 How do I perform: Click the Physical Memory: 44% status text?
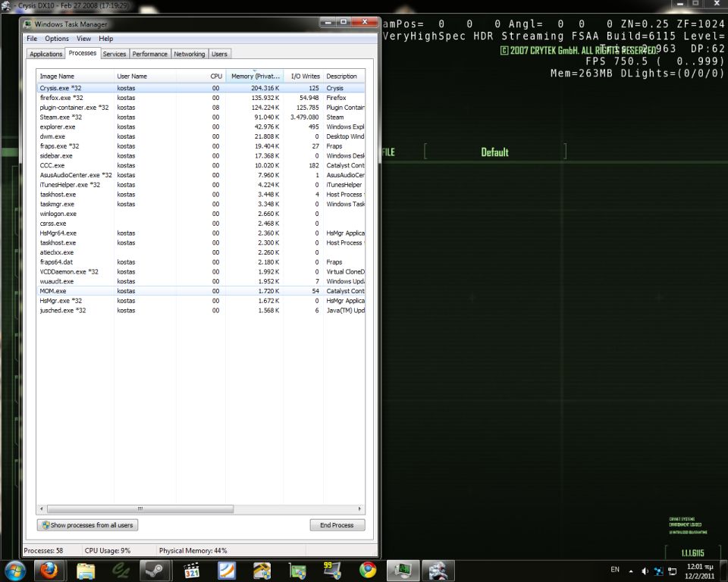[x=193, y=551]
